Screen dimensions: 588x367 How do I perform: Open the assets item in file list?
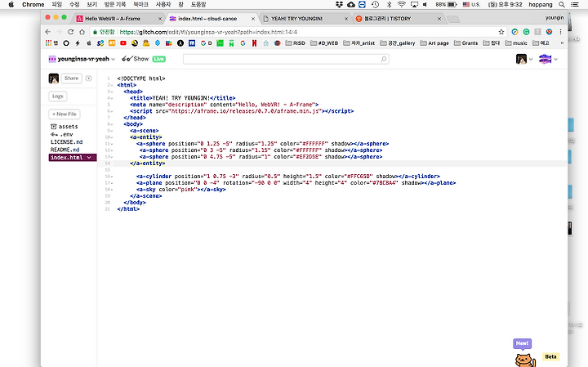[x=65, y=127]
